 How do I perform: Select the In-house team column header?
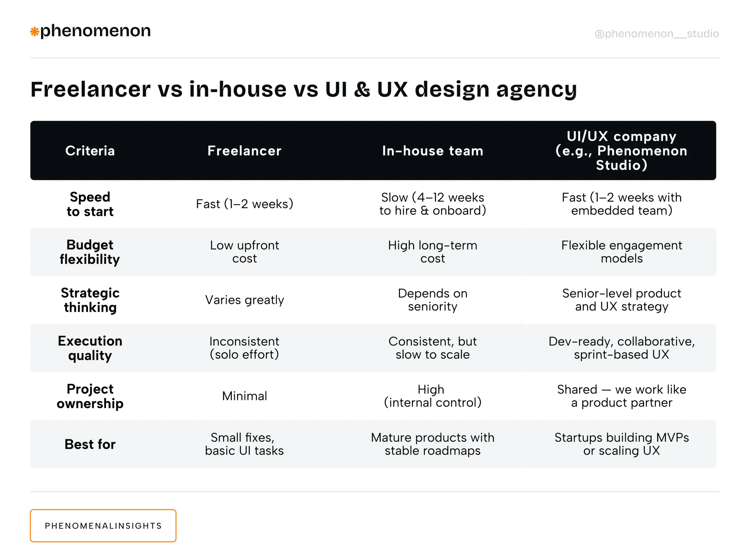(x=432, y=150)
